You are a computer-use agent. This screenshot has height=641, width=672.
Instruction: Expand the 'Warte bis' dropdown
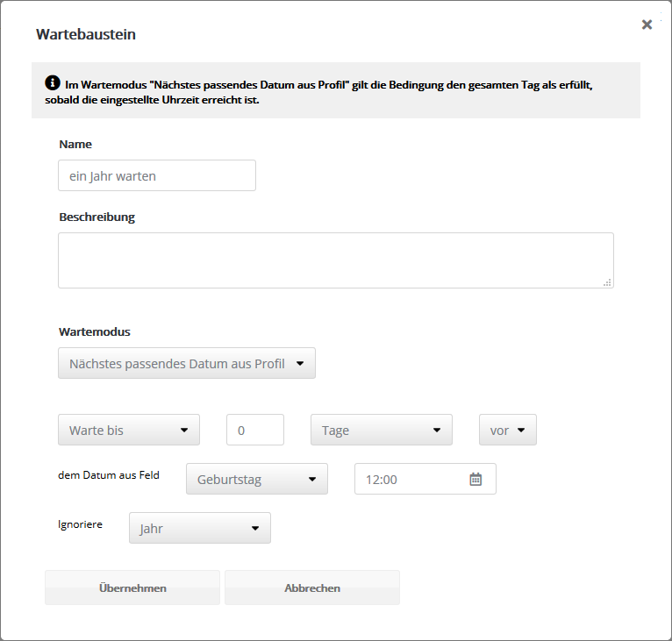click(128, 431)
